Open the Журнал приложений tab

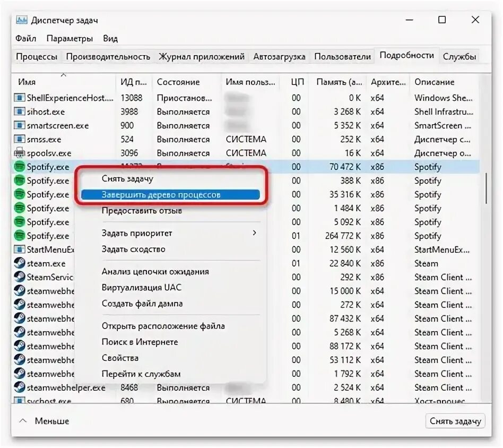coord(202,56)
